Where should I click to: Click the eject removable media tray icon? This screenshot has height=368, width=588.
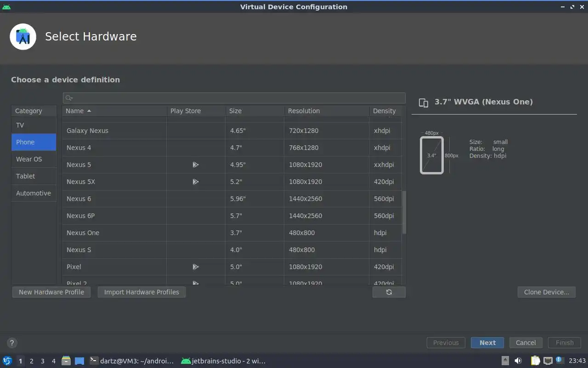pyautogui.click(x=505, y=361)
